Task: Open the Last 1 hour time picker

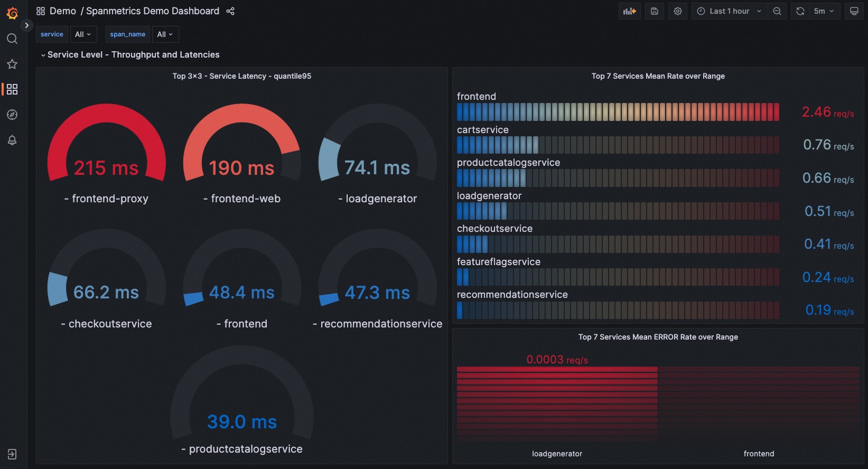Action: coord(730,11)
